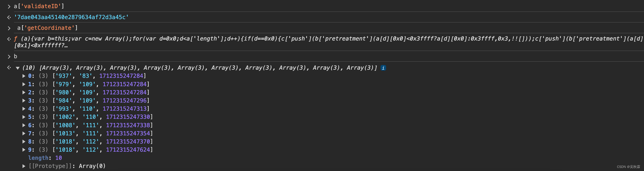Click timestamp 1712315247284 in row 1

125,84
